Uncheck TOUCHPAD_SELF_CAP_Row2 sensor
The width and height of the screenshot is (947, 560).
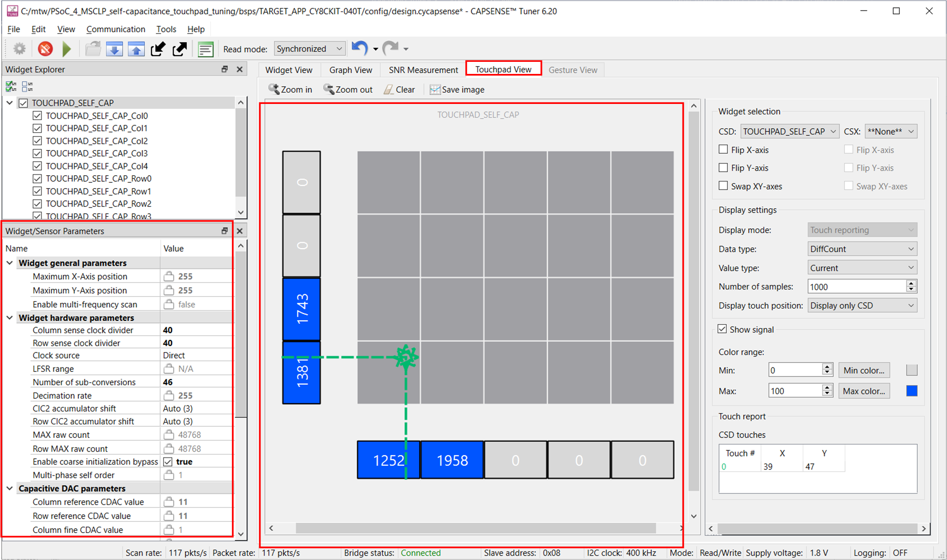37,203
